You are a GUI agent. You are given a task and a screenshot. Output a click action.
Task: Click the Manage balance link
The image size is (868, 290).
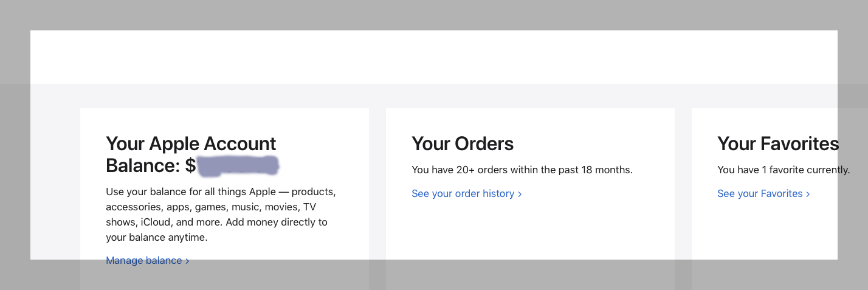click(x=144, y=261)
